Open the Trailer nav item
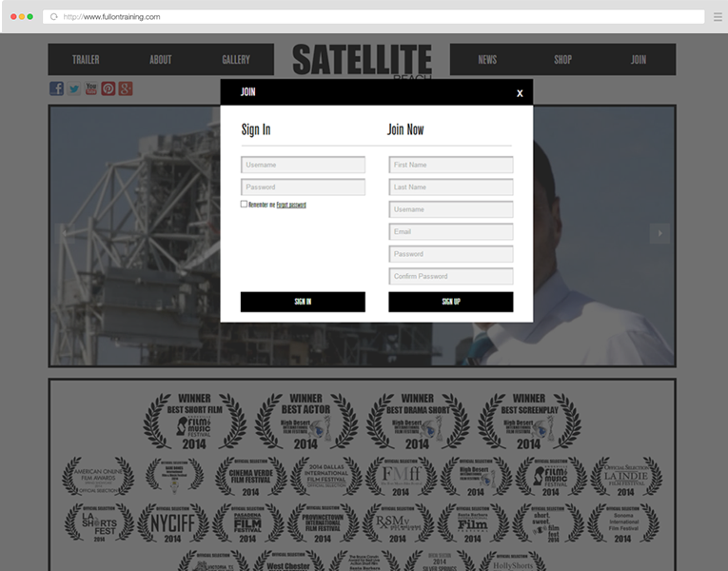728x571 pixels. [86, 59]
